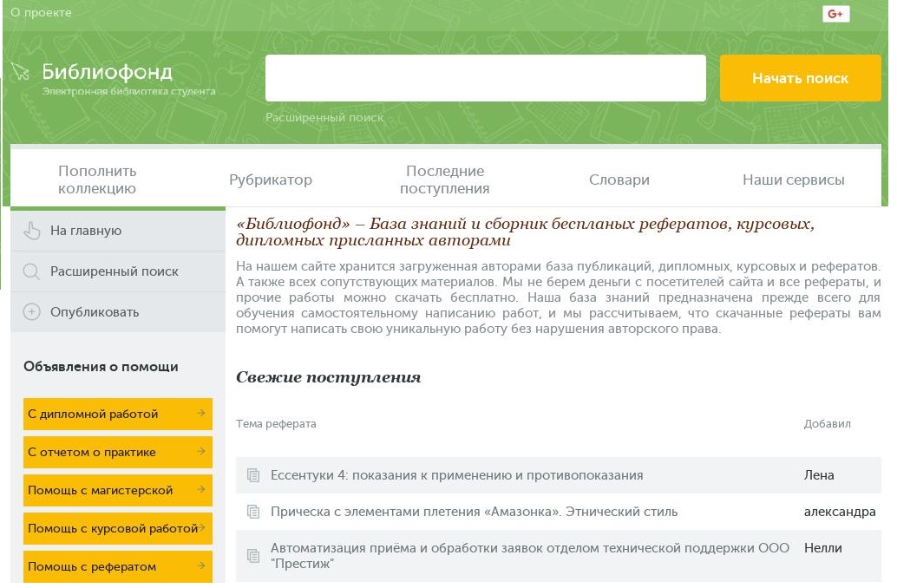Open the Наши сервисы tab
Viewport: 897px width, 588px height.
click(794, 180)
